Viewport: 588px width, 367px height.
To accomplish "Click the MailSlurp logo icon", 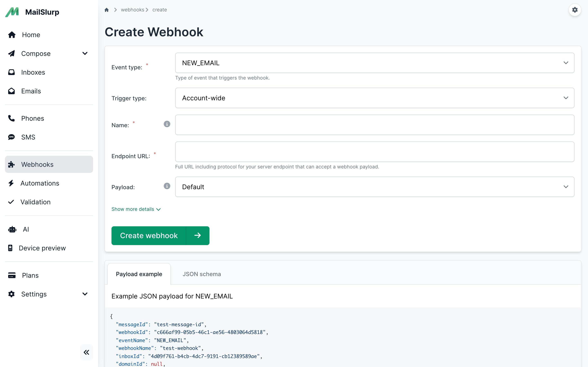I will 12,12.
